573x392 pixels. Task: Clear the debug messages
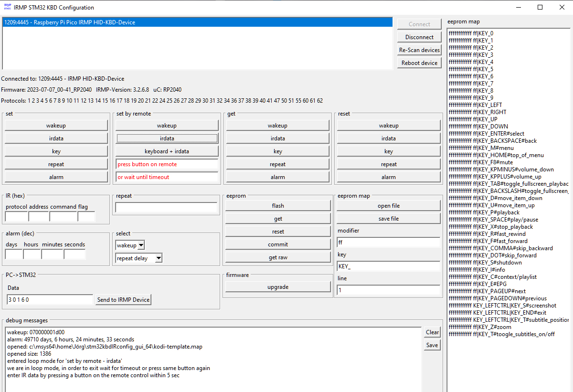(432, 332)
